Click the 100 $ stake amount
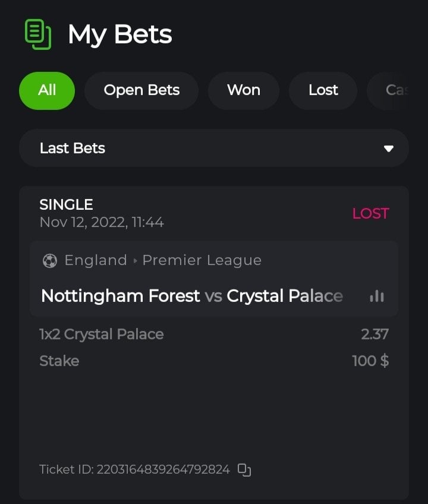This screenshot has height=504, width=428. point(370,361)
